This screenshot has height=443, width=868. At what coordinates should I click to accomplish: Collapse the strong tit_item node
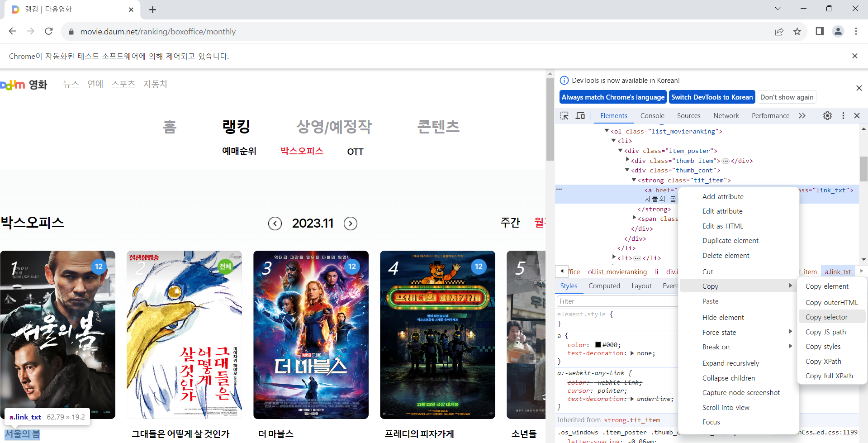(x=634, y=180)
